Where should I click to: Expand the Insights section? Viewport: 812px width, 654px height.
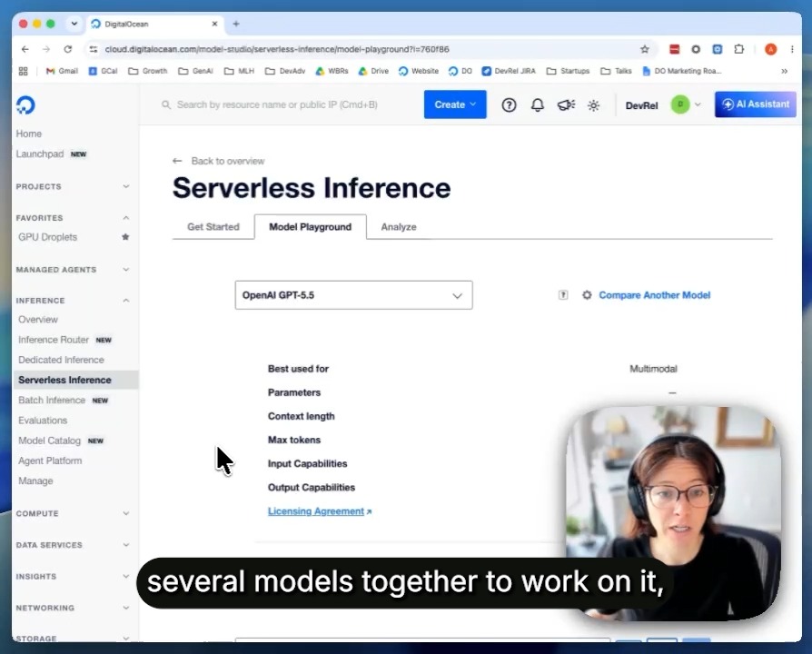tap(125, 576)
